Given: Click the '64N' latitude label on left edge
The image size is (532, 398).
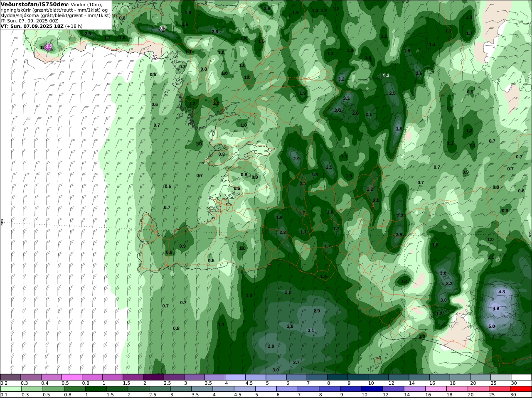Looking at the screenshot, I should point(2,222).
